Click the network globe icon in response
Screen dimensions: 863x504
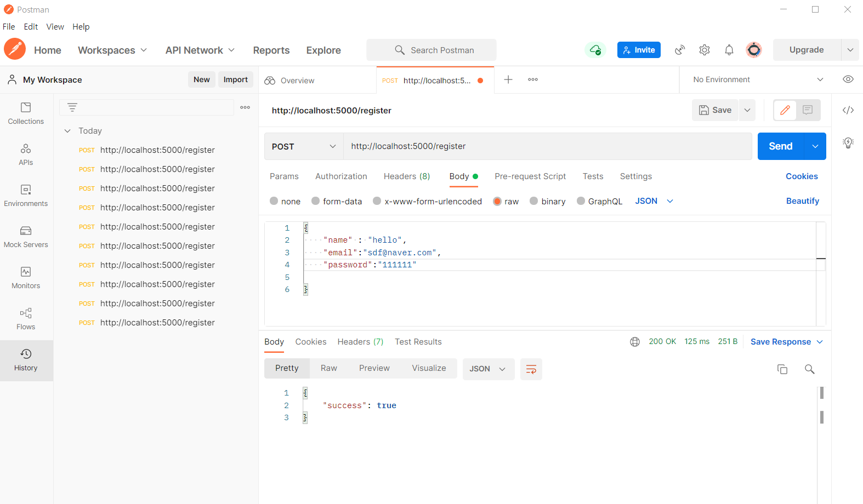pos(635,342)
